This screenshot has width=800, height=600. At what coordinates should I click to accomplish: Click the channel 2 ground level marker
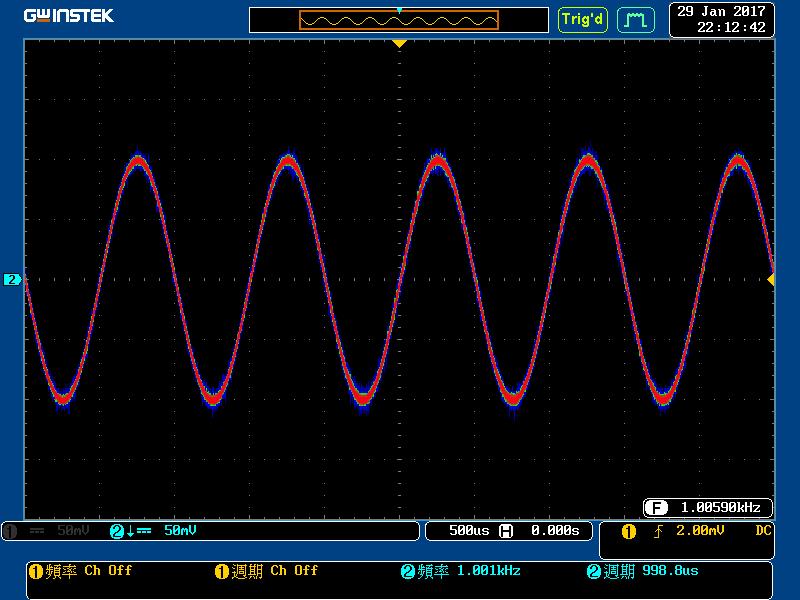tap(12, 280)
